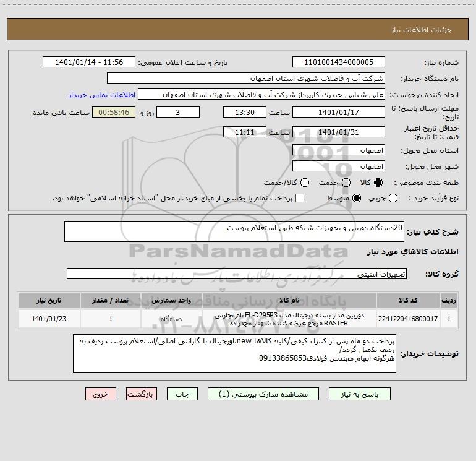Click the نام کالا column header
Viewport: 476px width, 461px height.
[289, 300]
